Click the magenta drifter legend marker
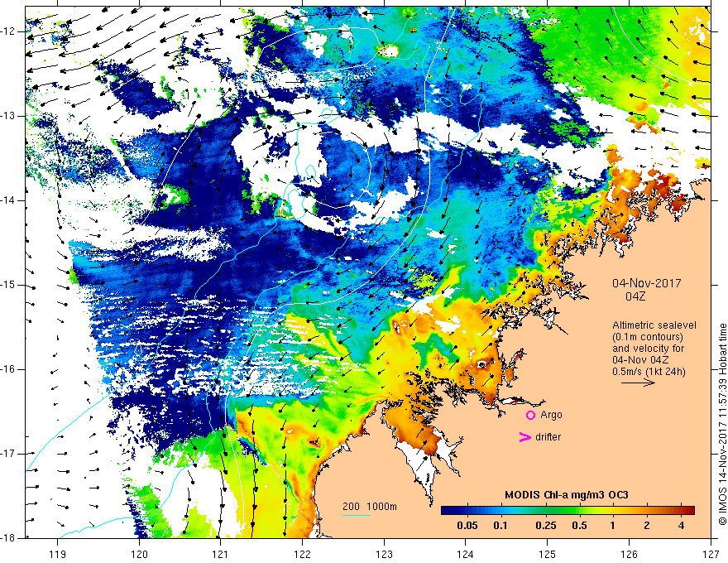Image resolution: width=728 pixels, height=563 pixels. click(524, 437)
